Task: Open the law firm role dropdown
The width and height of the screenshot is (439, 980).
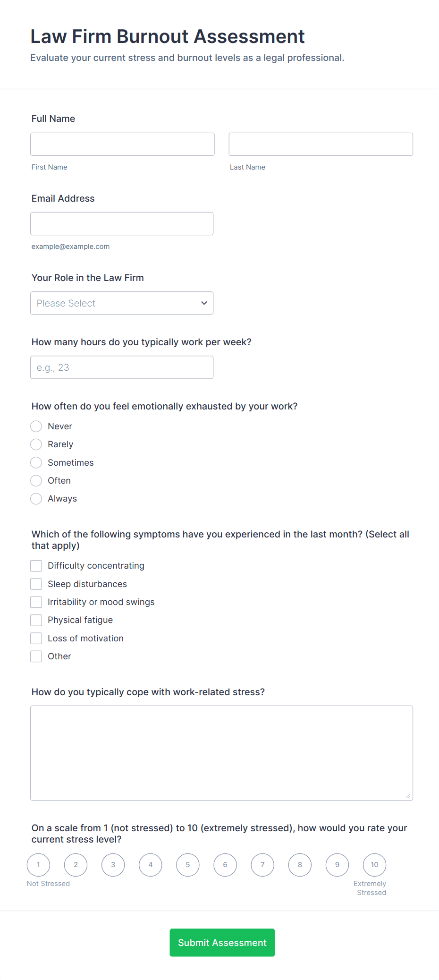Action: 122,303
